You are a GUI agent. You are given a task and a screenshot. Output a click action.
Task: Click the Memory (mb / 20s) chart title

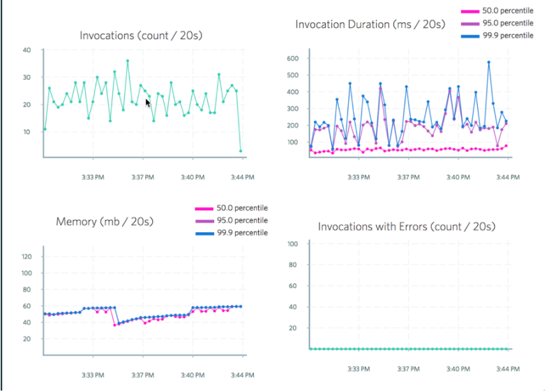click(x=105, y=222)
